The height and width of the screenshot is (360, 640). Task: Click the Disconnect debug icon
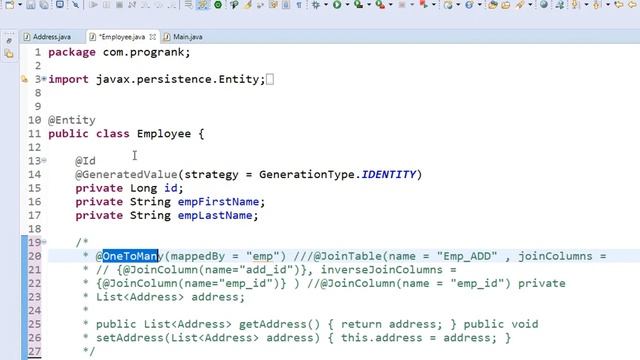point(132,4)
